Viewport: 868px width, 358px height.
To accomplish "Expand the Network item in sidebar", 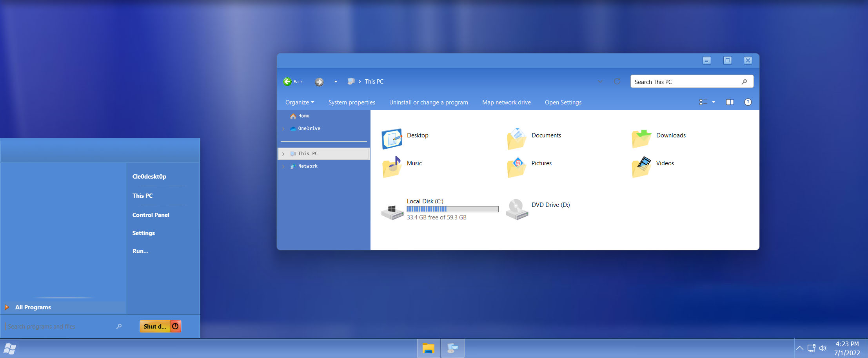I will 283,166.
